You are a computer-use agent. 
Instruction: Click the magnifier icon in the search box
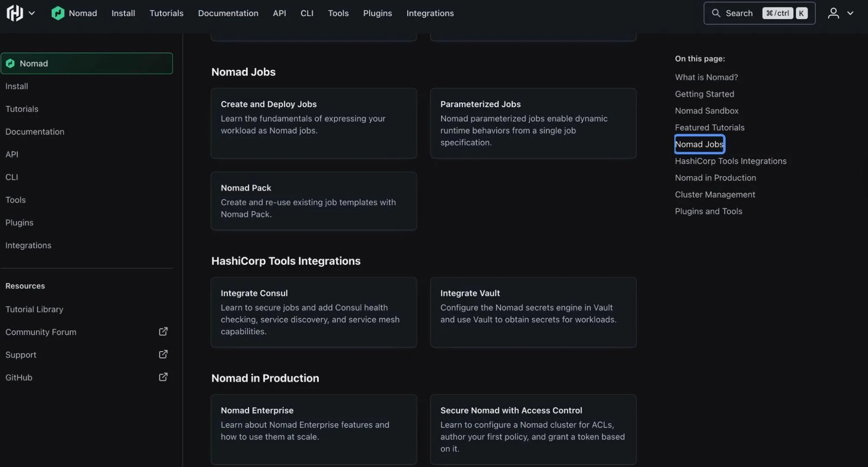click(x=716, y=13)
